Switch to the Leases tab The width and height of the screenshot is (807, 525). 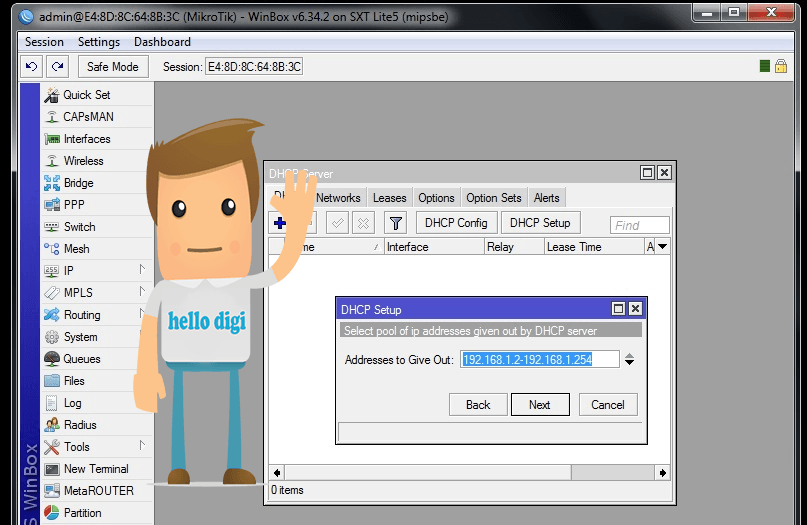point(390,198)
